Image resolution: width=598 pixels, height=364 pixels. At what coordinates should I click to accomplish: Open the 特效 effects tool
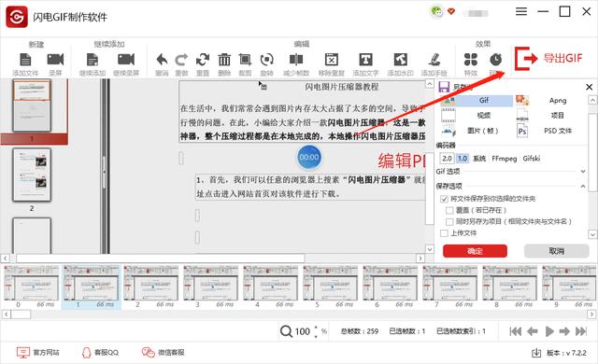point(471,60)
